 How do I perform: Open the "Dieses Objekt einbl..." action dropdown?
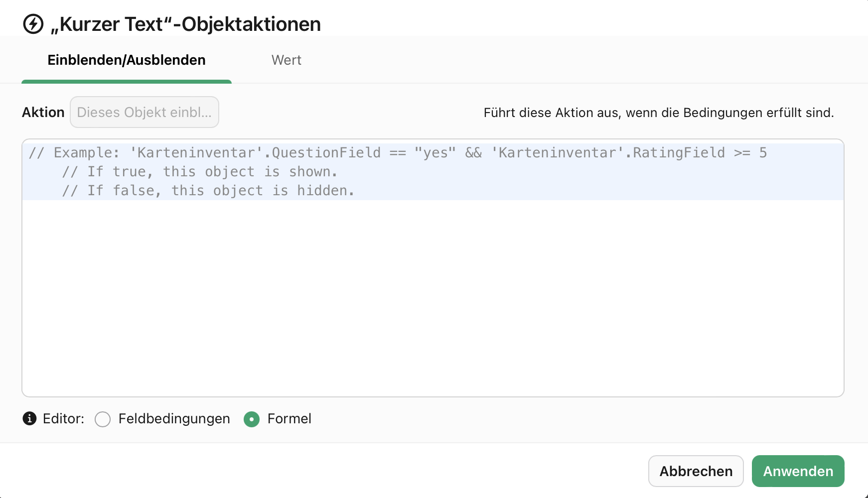click(x=145, y=112)
